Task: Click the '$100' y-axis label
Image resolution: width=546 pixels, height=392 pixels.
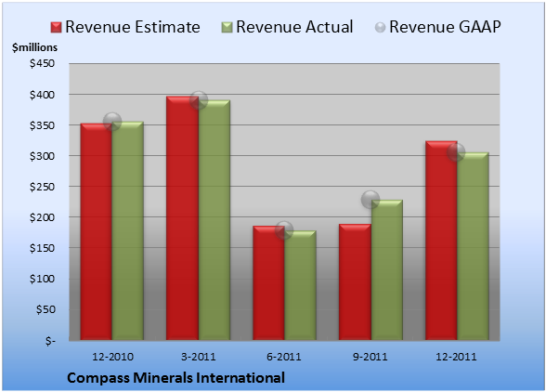Action: 42,279
